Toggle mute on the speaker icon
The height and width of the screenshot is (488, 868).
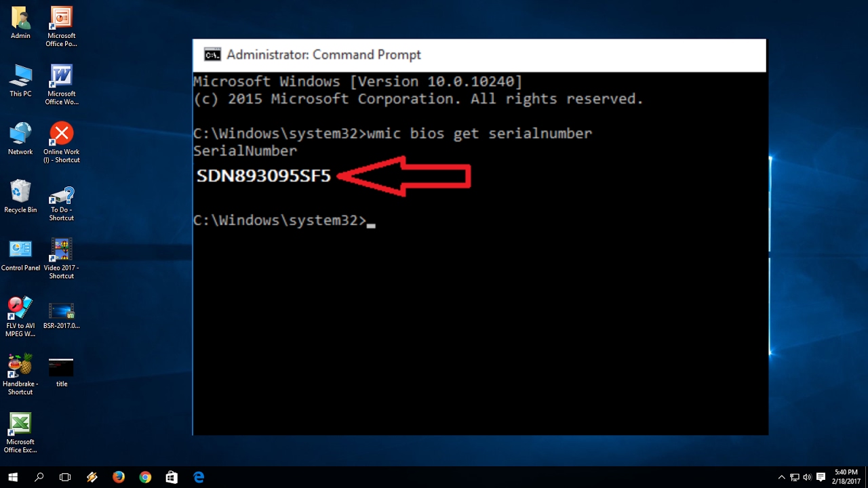(x=808, y=476)
